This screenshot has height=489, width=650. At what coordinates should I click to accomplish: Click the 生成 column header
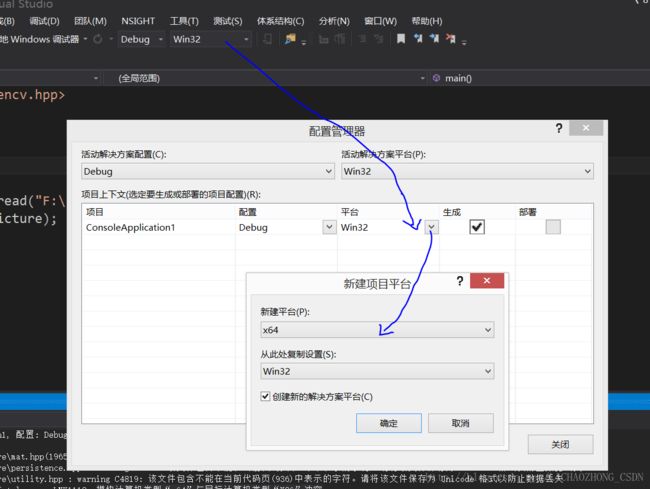[x=451, y=212]
